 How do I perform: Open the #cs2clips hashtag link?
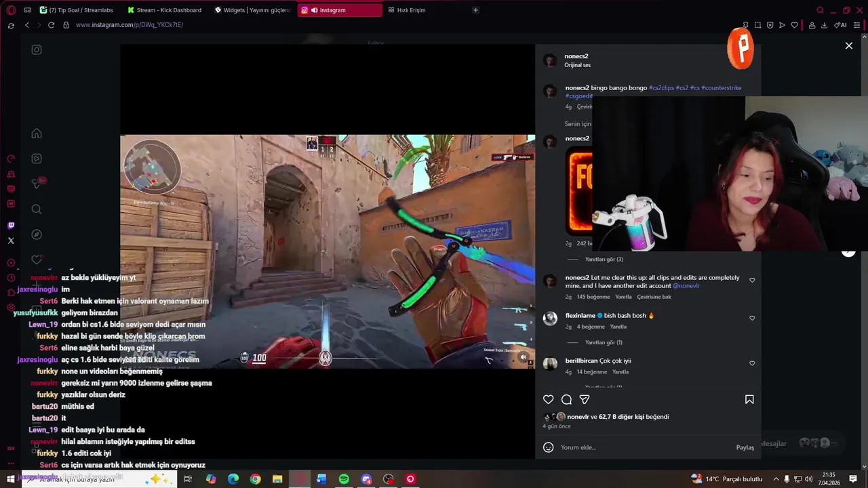click(x=662, y=88)
